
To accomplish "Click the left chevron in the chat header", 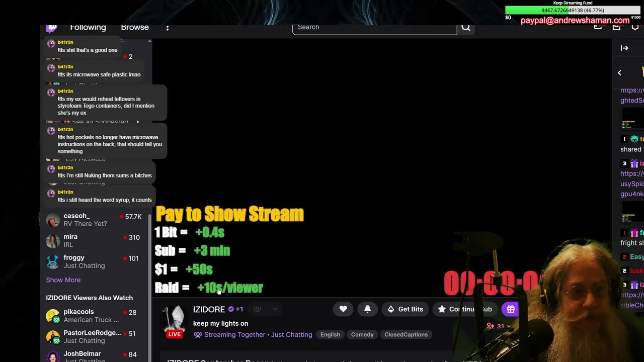I will click(619, 73).
